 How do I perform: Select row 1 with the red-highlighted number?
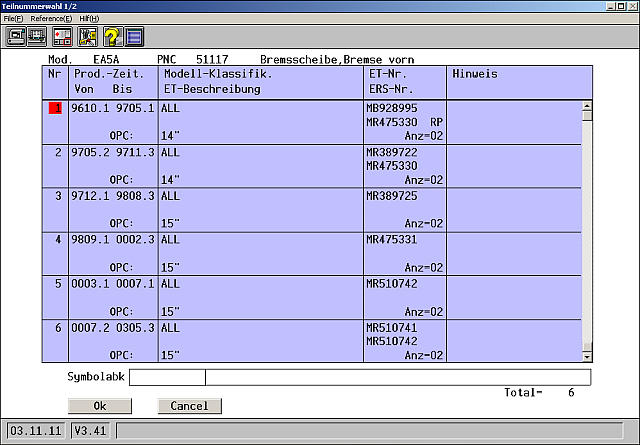coord(55,108)
